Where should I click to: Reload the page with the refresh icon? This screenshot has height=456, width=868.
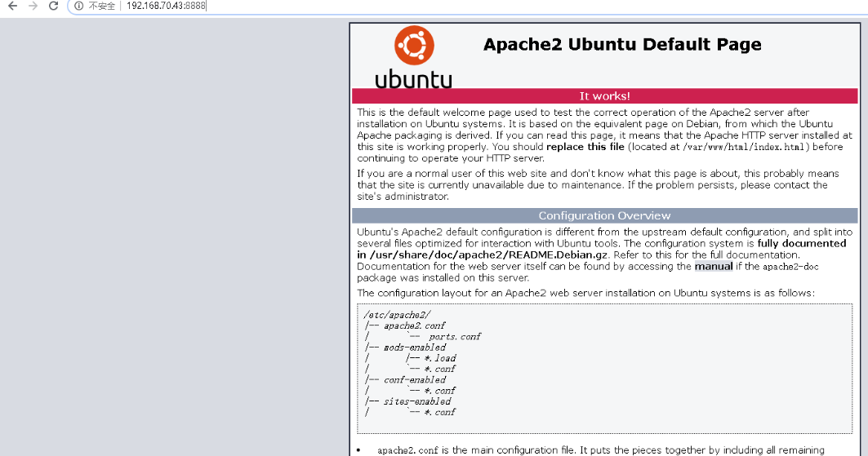tap(53, 6)
